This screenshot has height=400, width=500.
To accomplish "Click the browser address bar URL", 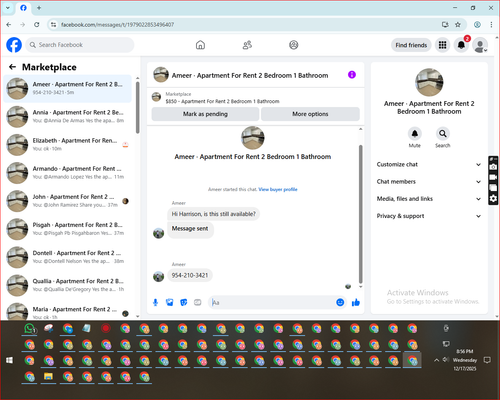I will coord(117,25).
